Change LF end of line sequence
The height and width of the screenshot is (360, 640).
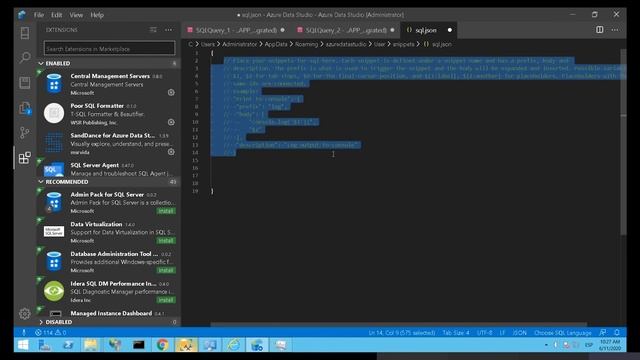click(502, 333)
